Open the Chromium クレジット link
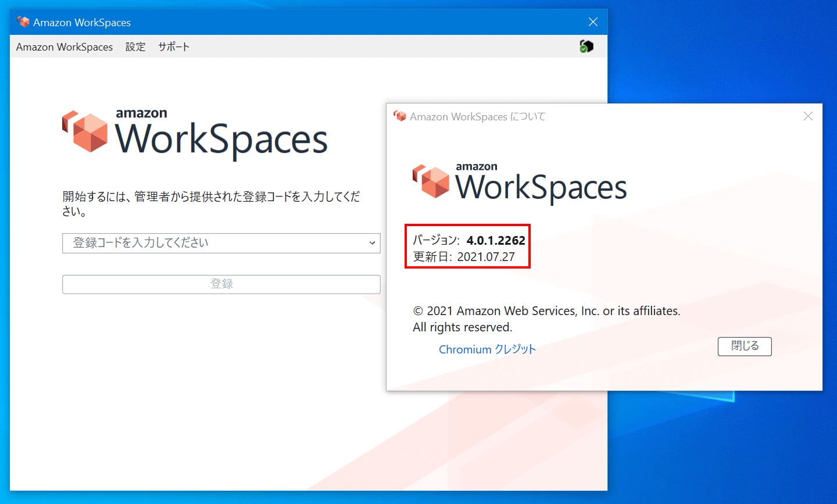Screen dimensions: 837x504 [x=488, y=349]
